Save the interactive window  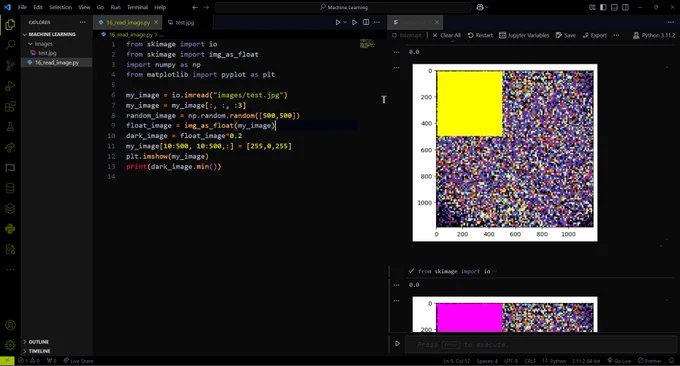click(x=566, y=35)
